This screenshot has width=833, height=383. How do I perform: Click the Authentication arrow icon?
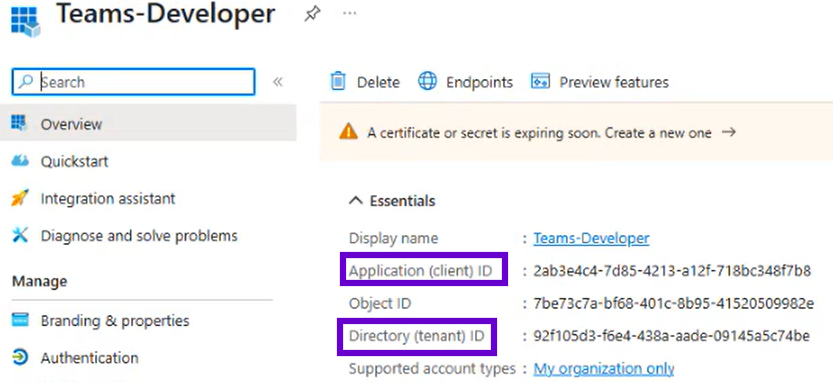(20, 358)
